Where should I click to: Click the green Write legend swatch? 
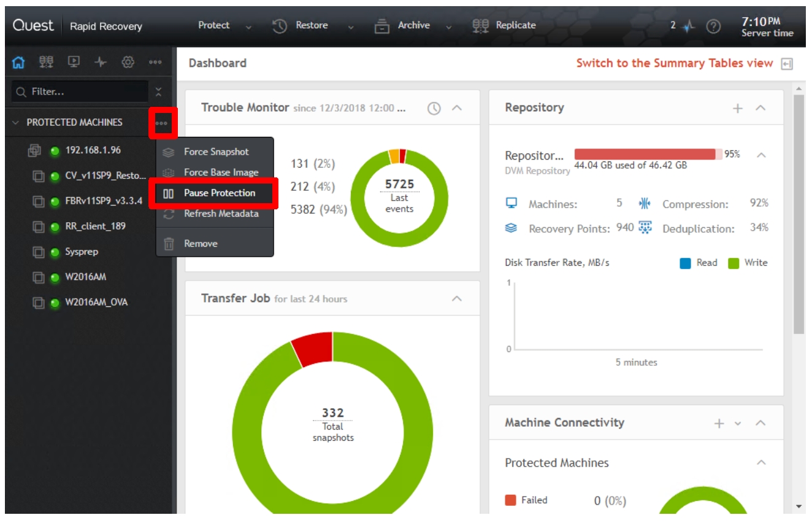click(733, 263)
